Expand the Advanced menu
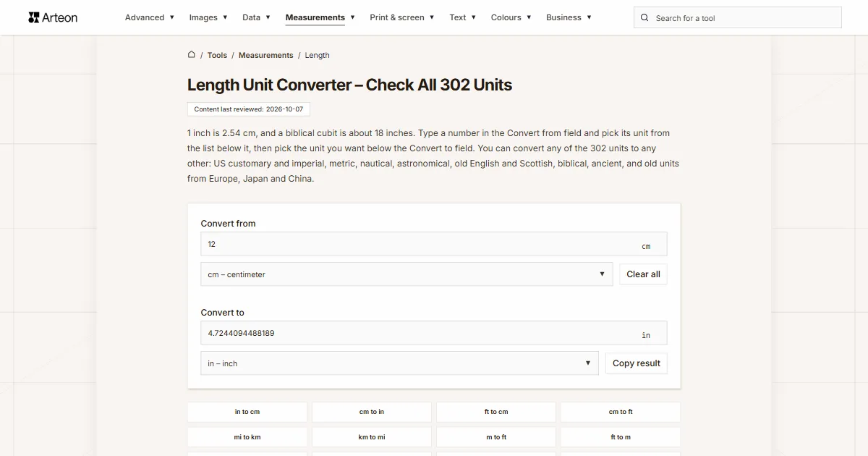Image resolution: width=868 pixels, height=456 pixels. coord(150,17)
